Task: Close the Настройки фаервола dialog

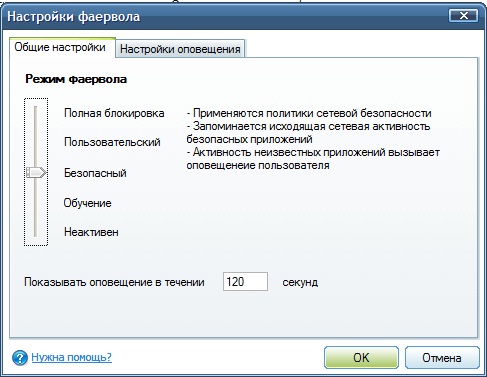Action: 463,16
